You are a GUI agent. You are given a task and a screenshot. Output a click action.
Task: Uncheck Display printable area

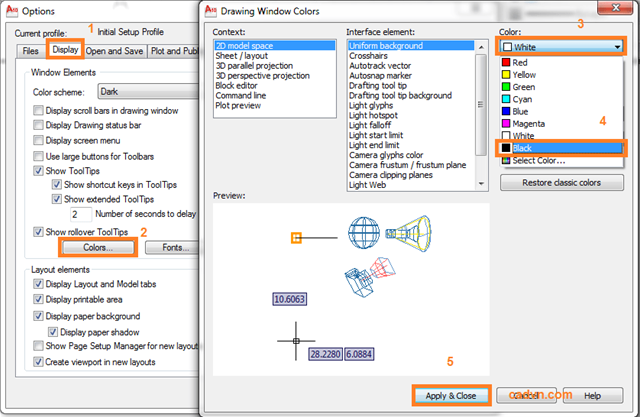tap(38, 299)
